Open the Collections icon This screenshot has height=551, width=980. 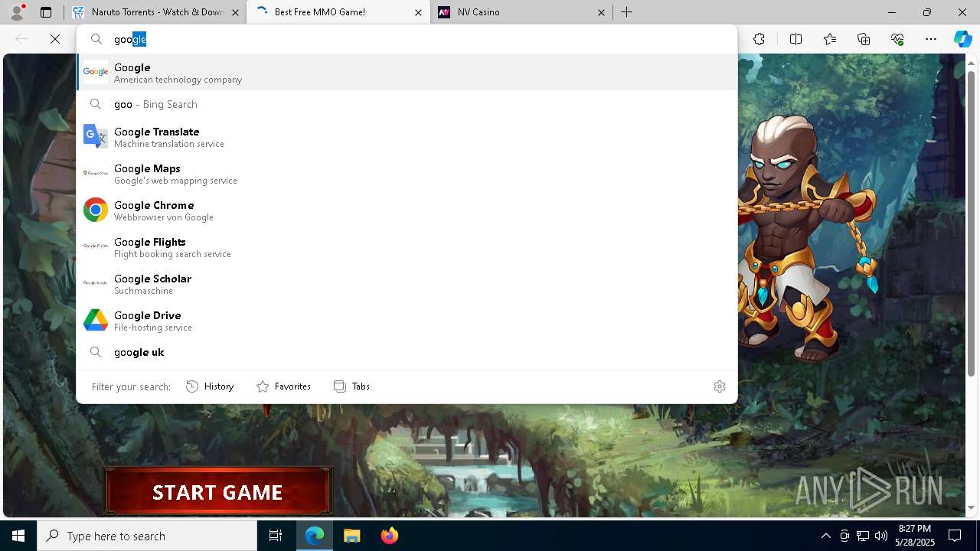click(864, 39)
